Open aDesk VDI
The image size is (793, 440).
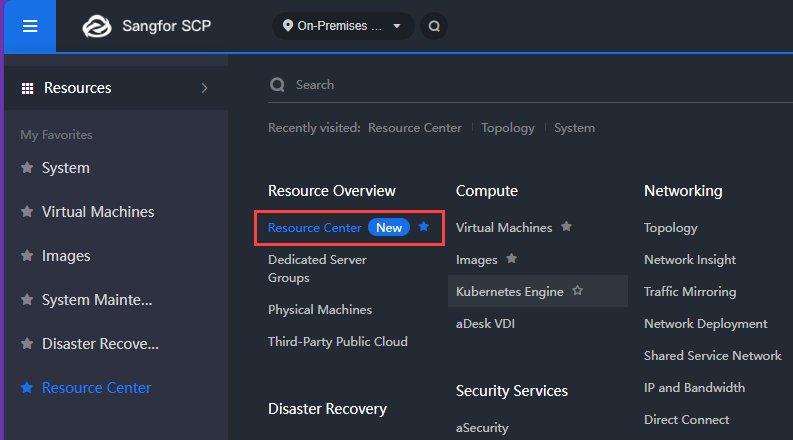(486, 324)
